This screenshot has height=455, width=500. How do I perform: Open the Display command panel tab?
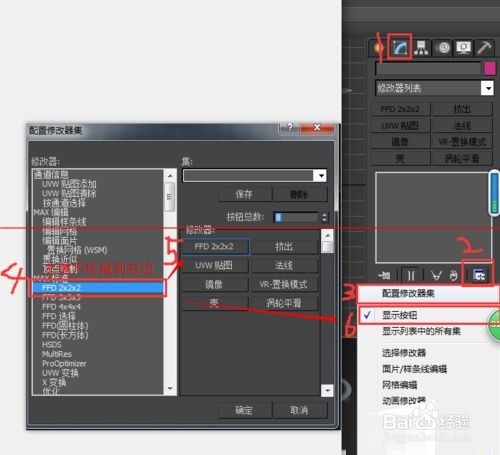point(464,48)
